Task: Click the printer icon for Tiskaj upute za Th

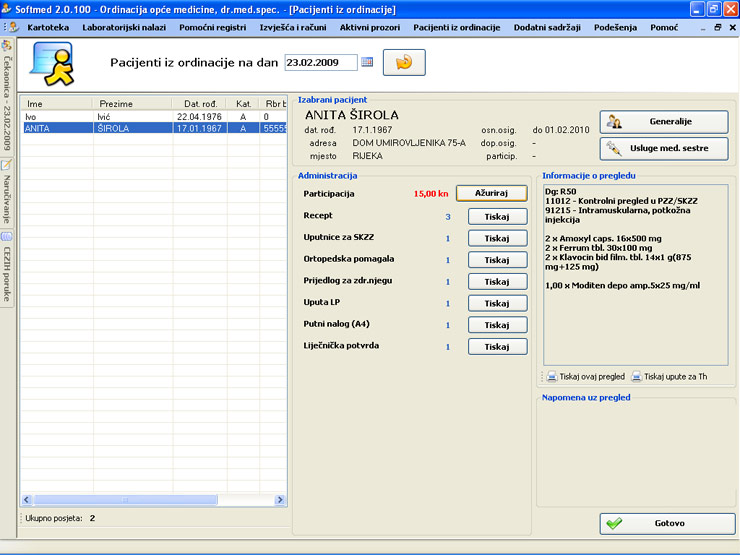Action: click(x=636, y=377)
